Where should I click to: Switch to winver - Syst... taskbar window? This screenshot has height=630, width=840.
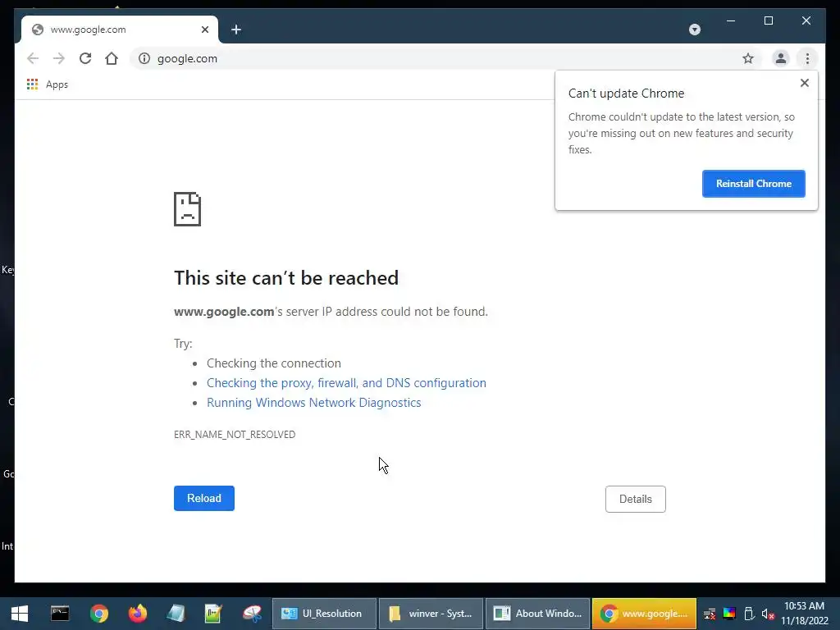pyautogui.click(x=431, y=614)
